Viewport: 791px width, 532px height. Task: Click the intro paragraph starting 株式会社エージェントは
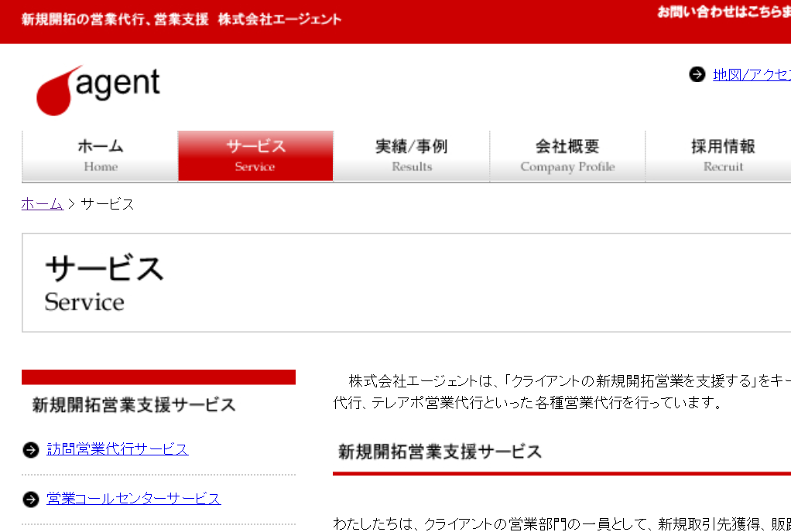[x=557, y=391]
